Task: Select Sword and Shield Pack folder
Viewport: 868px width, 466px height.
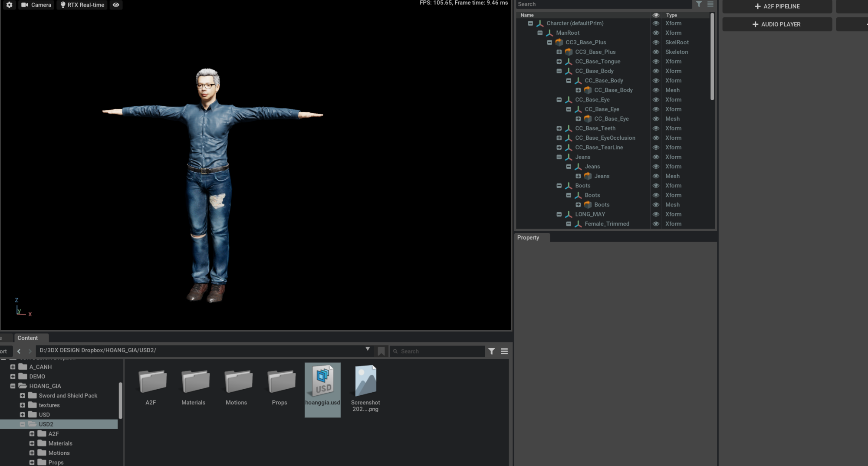Action: pyautogui.click(x=68, y=396)
